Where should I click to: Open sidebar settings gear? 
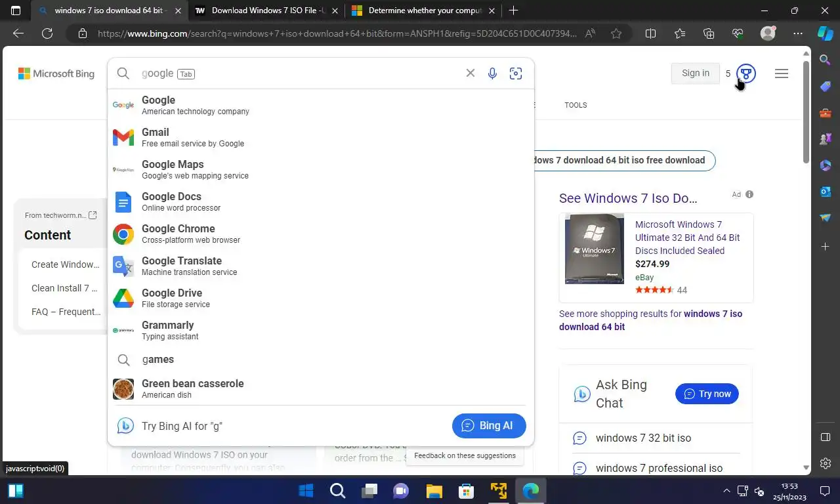click(826, 463)
